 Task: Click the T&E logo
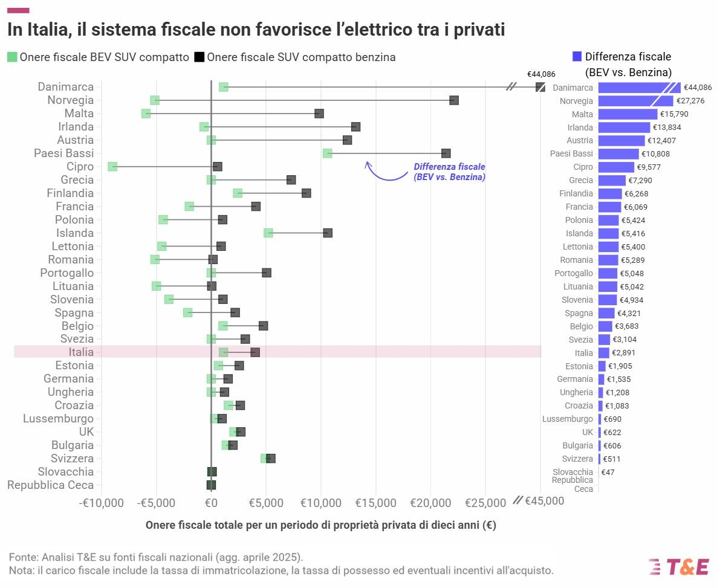point(678,567)
